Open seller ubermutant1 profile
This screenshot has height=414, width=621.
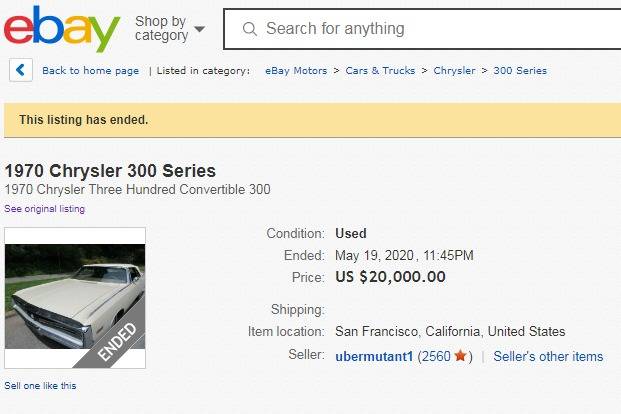tap(374, 357)
